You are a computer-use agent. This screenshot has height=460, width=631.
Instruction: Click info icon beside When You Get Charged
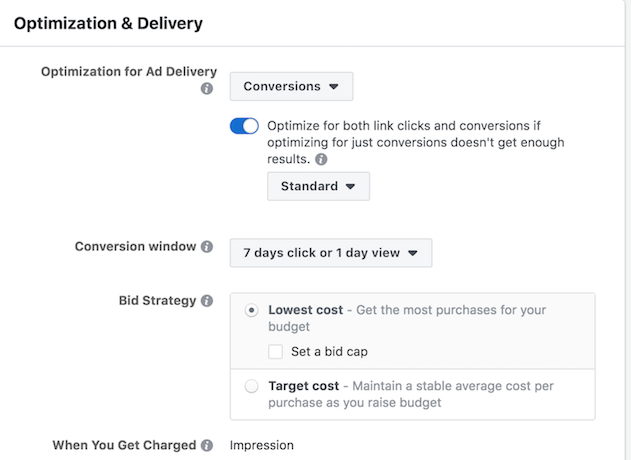(207, 445)
